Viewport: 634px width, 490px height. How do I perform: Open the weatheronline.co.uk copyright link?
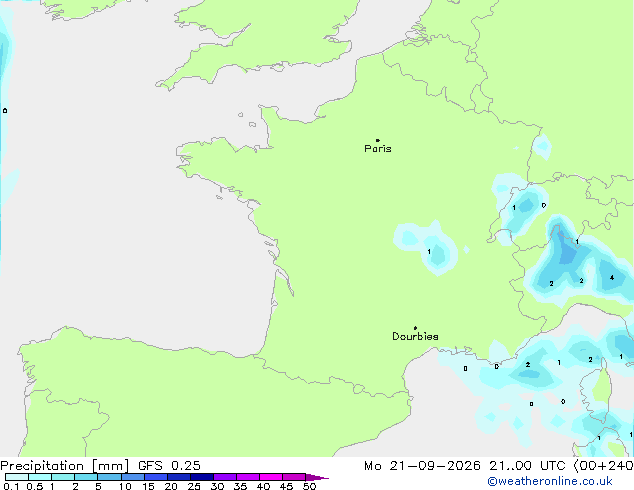[550, 481]
